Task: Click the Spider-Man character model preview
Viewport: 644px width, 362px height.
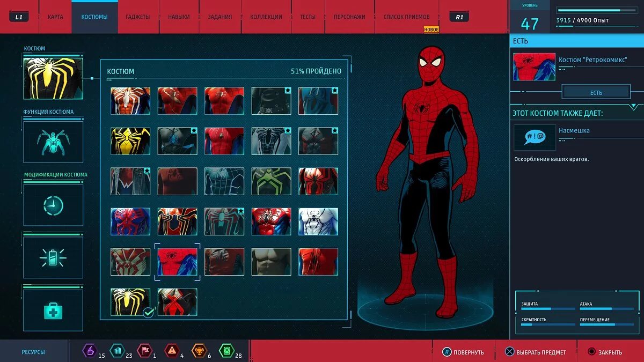Action: click(x=428, y=181)
